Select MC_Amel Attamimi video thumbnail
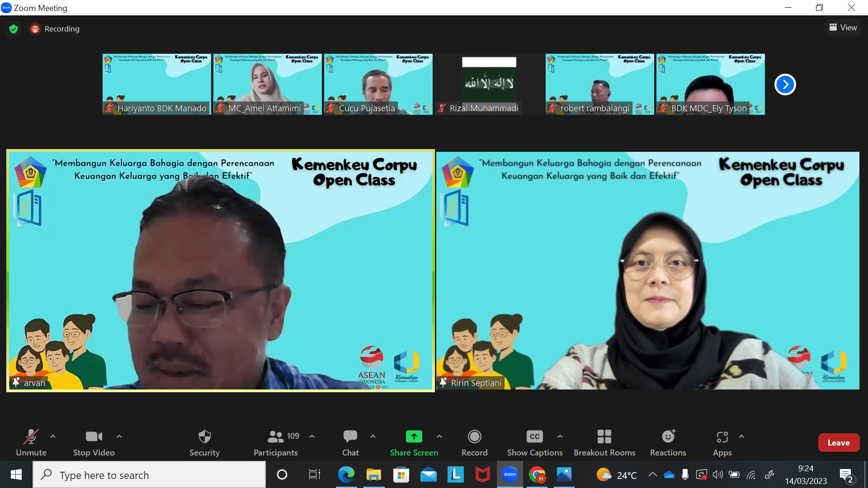The image size is (868, 488). (x=268, y=84)
